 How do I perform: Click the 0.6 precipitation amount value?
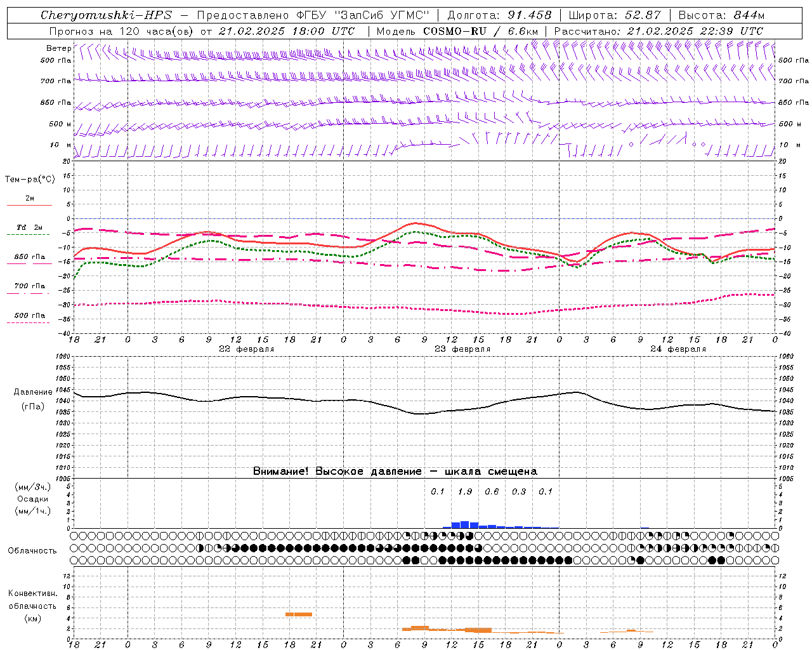tap(492, 492)
